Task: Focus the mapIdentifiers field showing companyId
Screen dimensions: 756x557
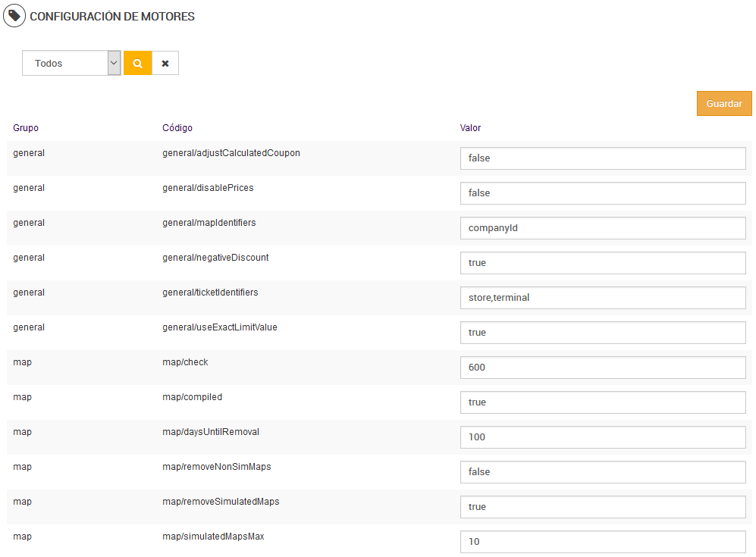Action: [x=603, y=228]
